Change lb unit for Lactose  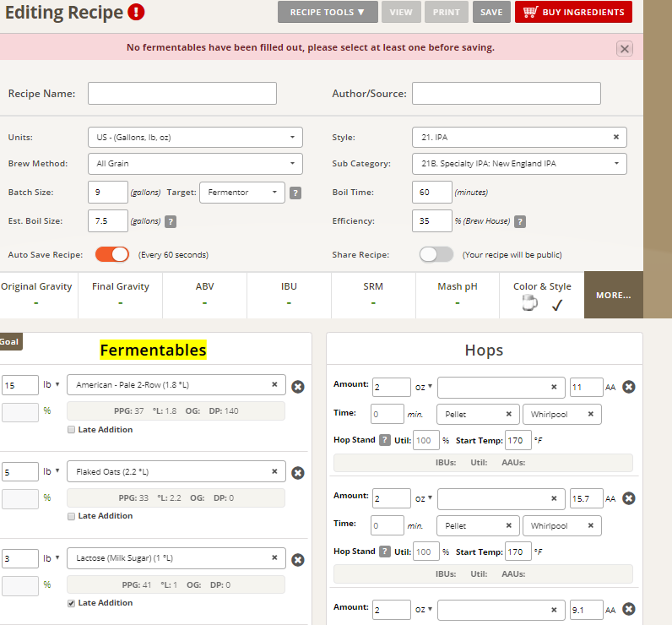(x=51, y=558)
